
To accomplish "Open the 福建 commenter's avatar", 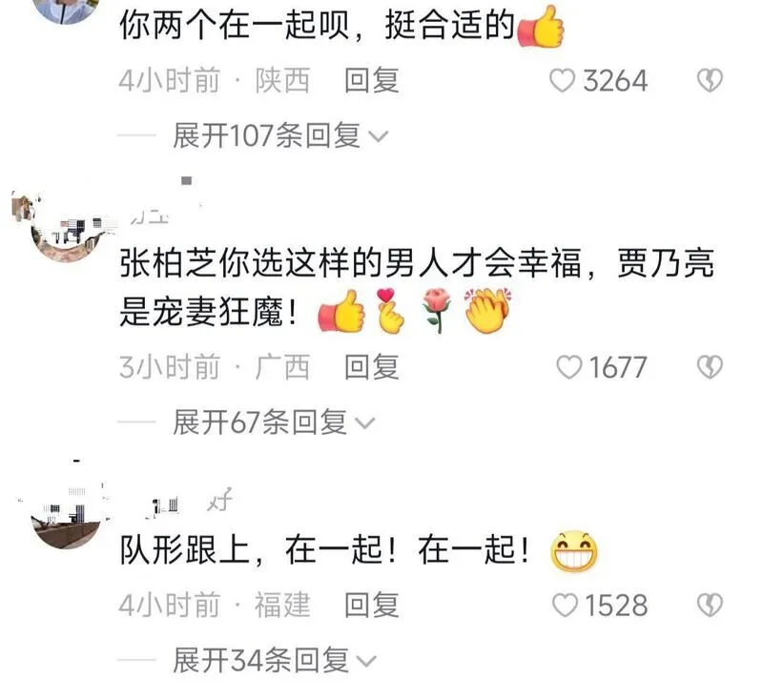I will [66, 515].
